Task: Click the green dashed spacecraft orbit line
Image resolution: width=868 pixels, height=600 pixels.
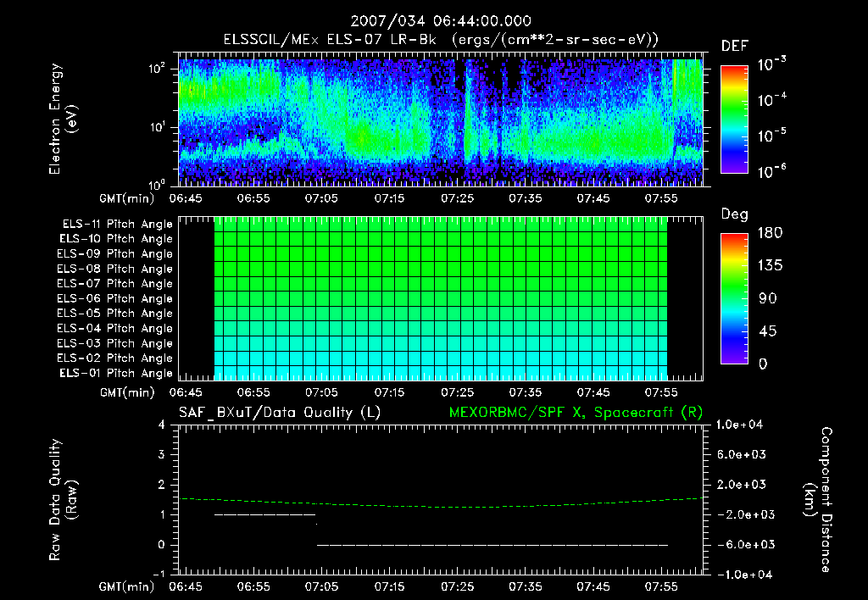Action: click(x=441, y=505)
